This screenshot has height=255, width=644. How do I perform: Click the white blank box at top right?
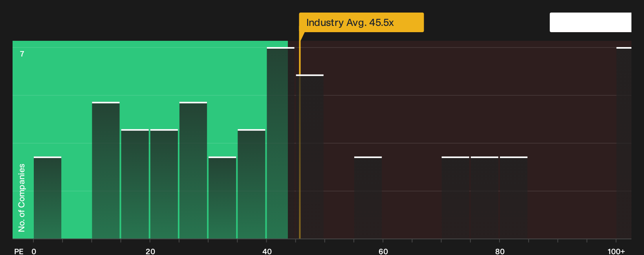[591, 22]
